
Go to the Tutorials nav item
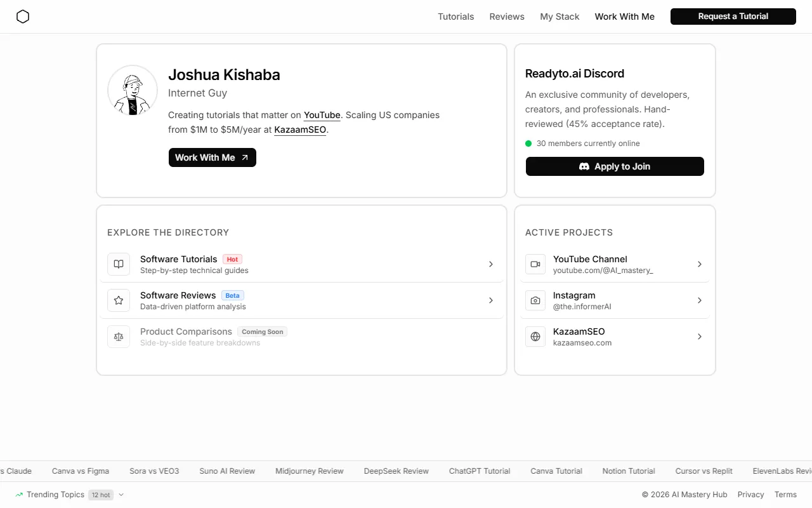pyautogui.click(x=455, y=17)
